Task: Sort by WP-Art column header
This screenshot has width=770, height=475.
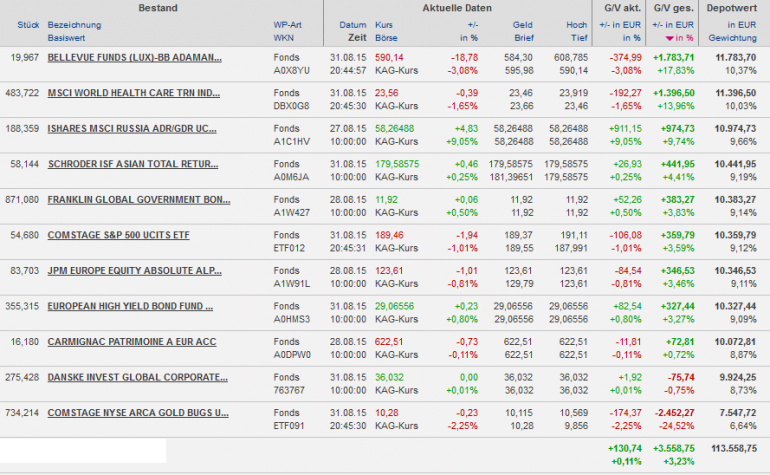Action: (x=288, y=24)
